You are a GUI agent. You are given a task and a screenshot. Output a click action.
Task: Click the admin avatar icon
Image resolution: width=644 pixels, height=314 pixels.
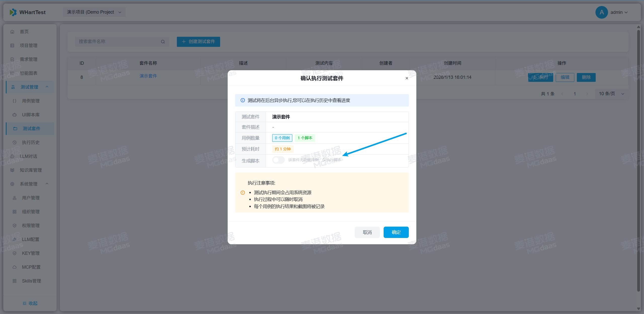click(601, 12)
